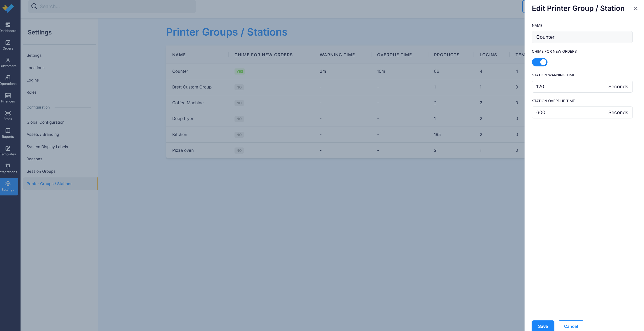Open the Operations sidebar icon

pos(8,80)
